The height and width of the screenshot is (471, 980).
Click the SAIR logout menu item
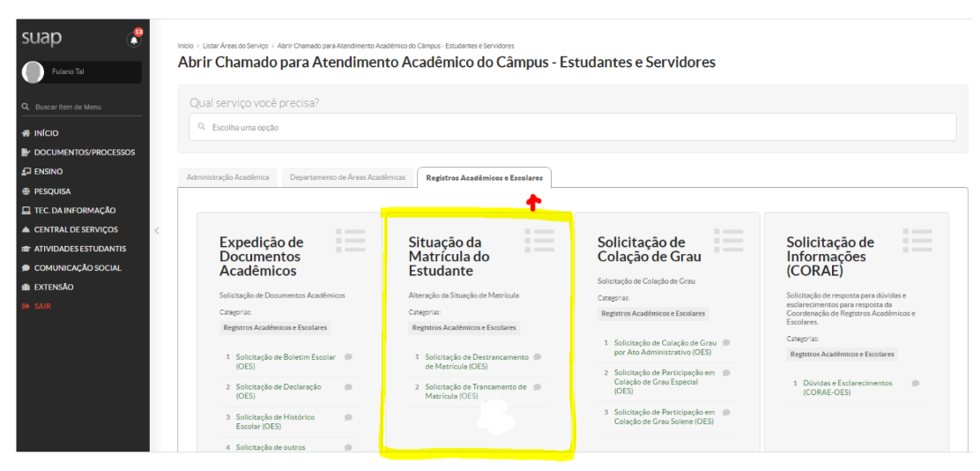coord(42,306)
